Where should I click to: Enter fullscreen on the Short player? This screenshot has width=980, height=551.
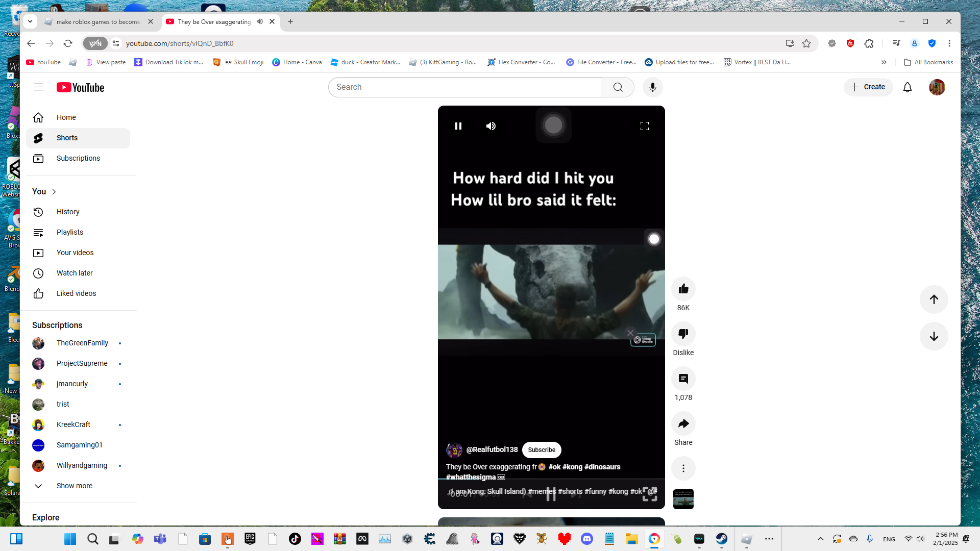click(x=644, y=126)
